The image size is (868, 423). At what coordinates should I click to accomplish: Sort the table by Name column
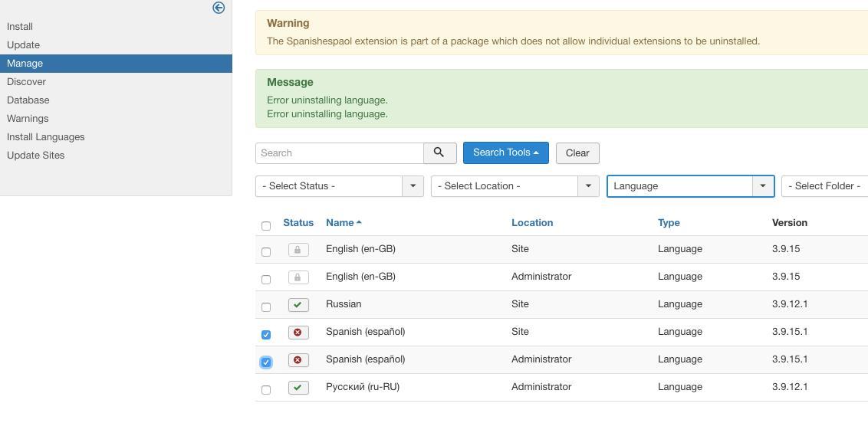[x=344, y=223]
